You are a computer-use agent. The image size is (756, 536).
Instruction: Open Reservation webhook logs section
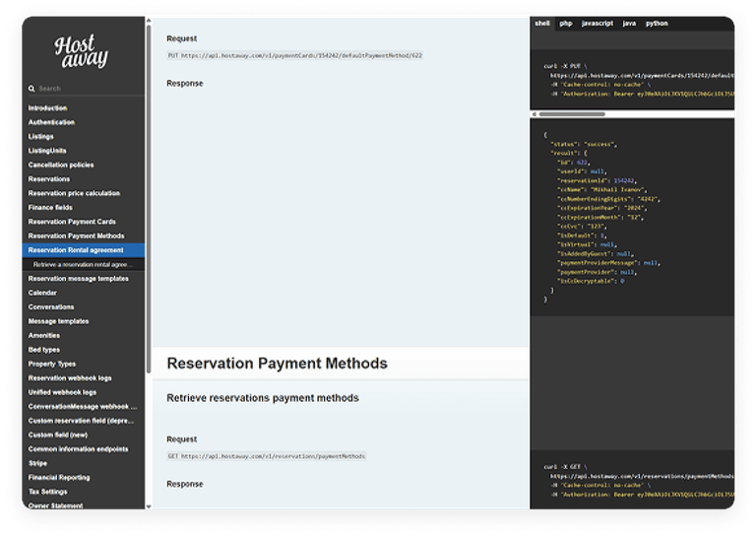pos(70,378)
